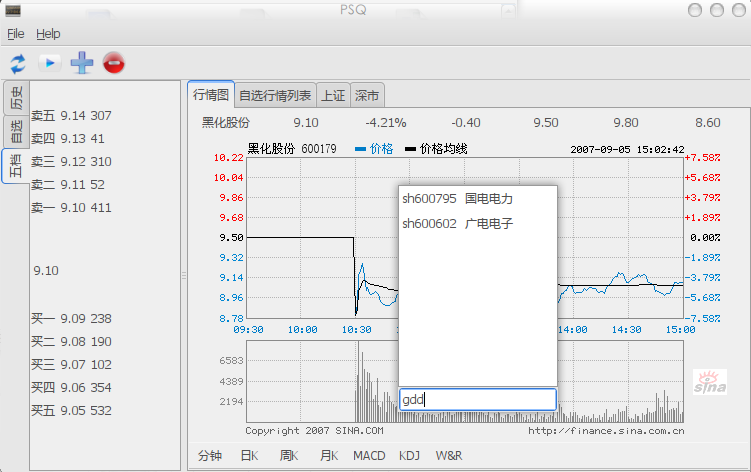Switch to the 自选行情列表 tab

(x=275, y=95)
